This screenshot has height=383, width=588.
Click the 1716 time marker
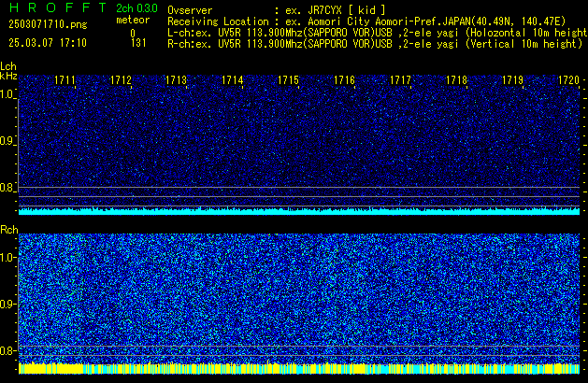(x=344, y=80)
